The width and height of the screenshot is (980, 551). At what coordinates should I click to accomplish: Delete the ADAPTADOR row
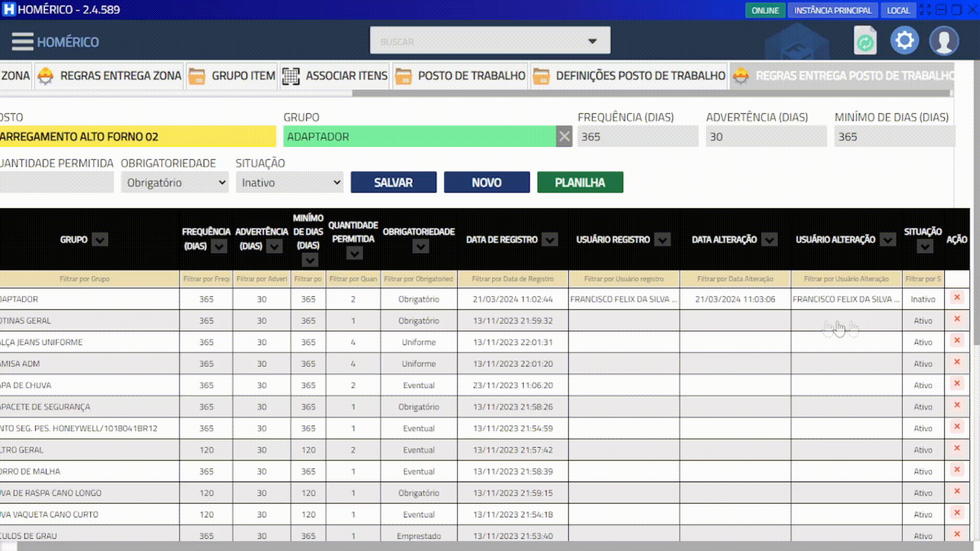(957, 297)
